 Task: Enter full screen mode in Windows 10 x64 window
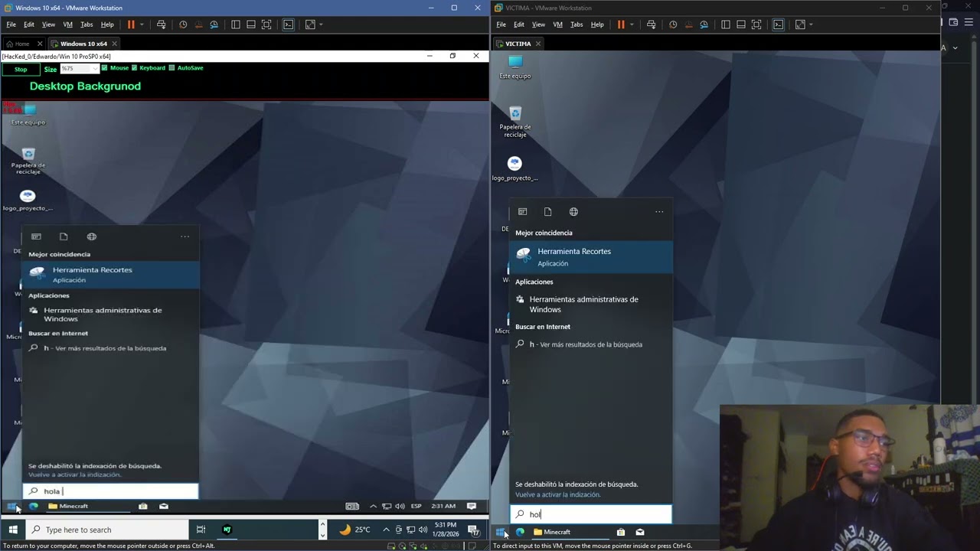(266, 24)
